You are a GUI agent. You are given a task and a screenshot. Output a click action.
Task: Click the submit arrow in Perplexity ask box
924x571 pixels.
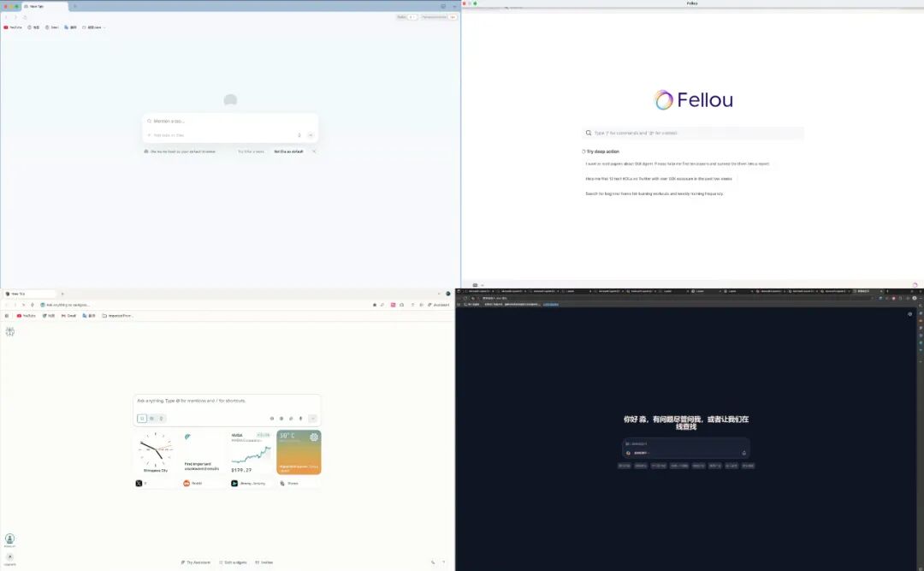(313, 419)
